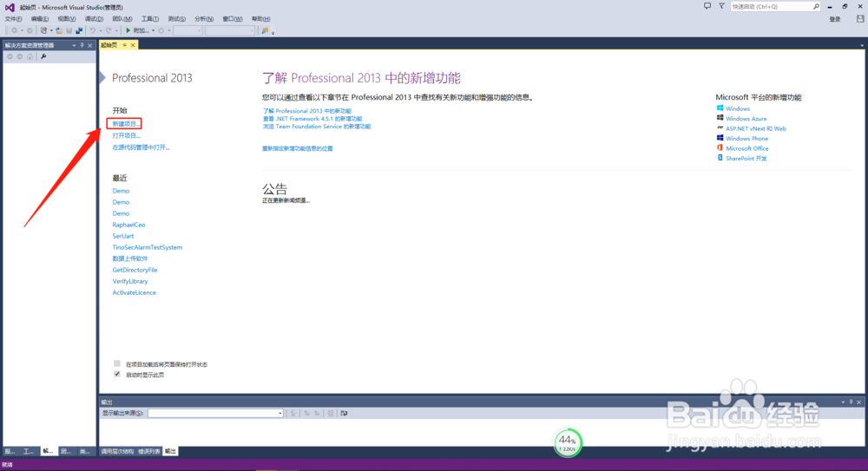Click the Save All toolbar icon
Screen dimensions: 868x471
pyautogui.click(x=79, y=30)
